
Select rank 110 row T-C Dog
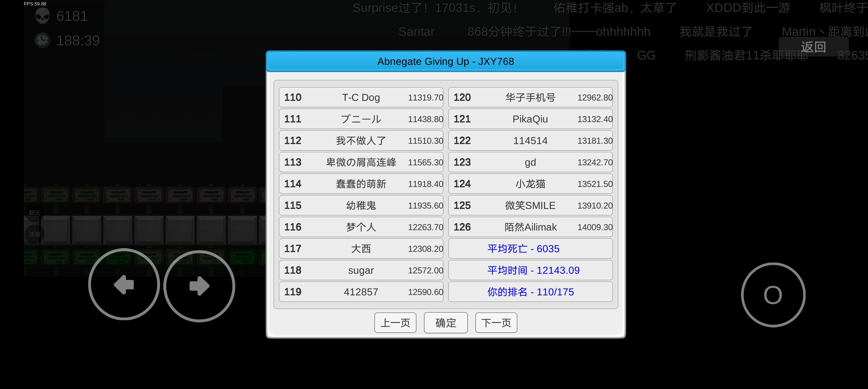361,97
